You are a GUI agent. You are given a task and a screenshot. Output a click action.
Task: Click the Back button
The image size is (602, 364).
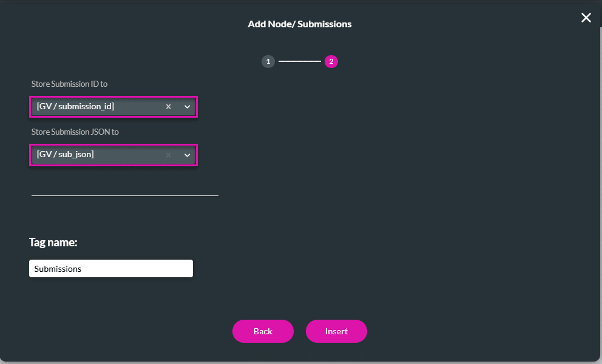pyautogui.click(x=263, y=331)
